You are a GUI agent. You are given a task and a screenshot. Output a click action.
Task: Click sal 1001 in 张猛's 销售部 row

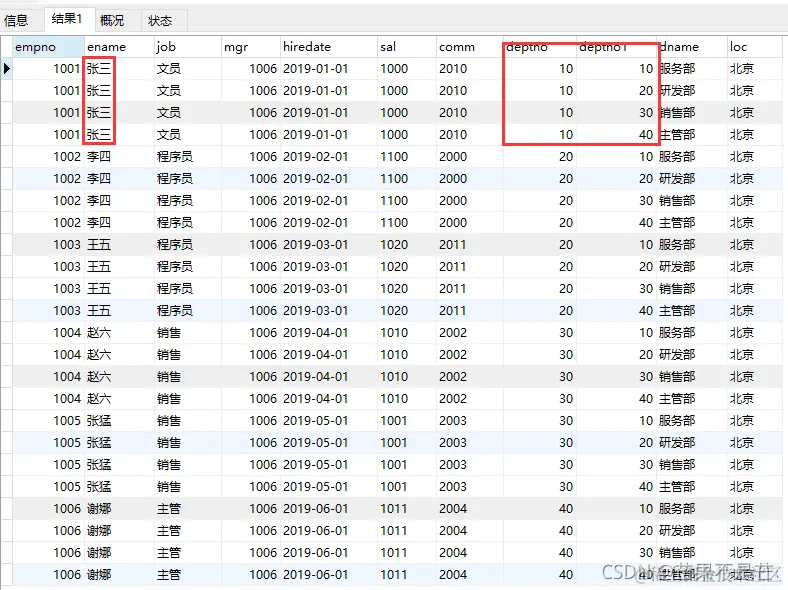[394, 465]
